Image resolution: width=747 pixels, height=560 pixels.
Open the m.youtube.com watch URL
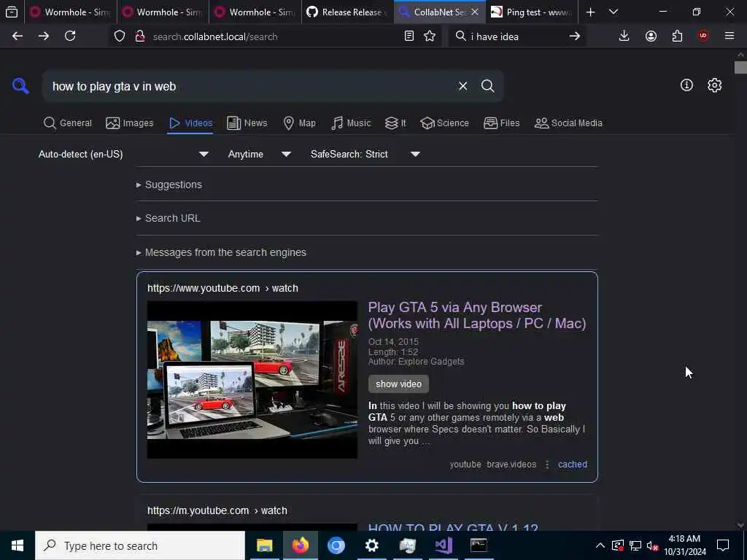pyautogui.click(x=217, y=510)
